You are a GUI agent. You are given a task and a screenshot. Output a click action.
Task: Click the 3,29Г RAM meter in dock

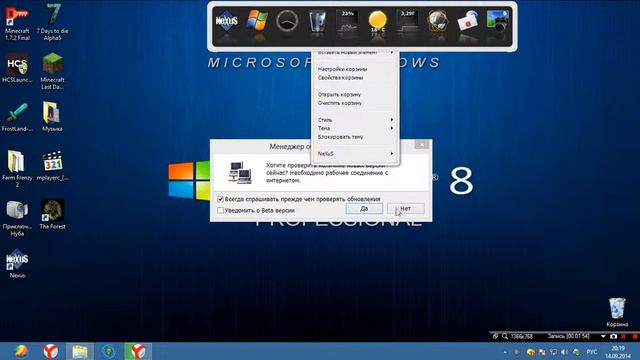407,20
